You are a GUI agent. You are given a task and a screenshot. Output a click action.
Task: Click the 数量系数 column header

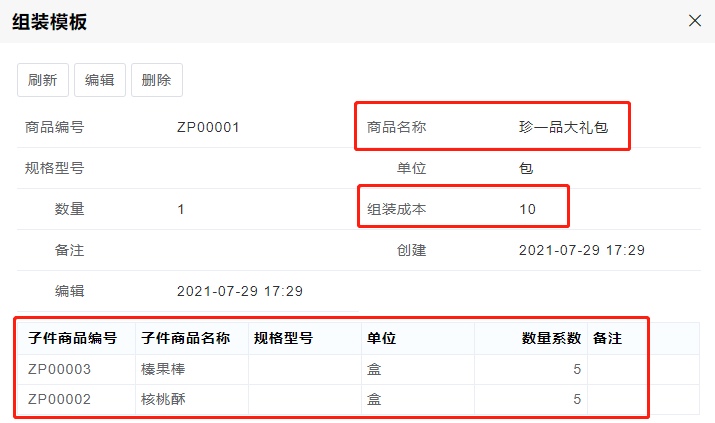[551, 339]
